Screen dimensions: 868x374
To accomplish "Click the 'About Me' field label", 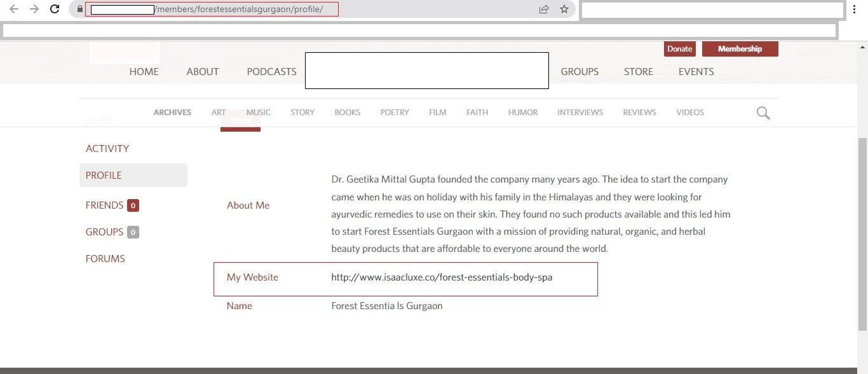I will point(248,205).
